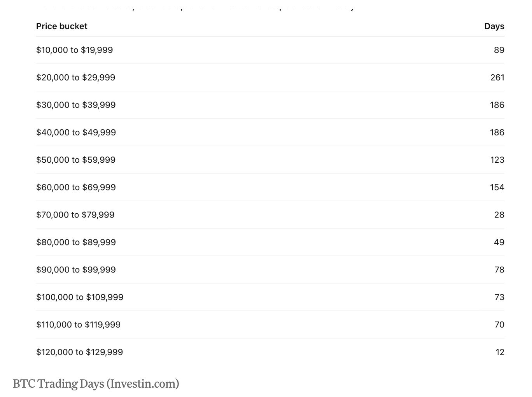The height and width of the screenshot is (397, 532).
Task: Select the 154 days cell
Action: point(497,187)
